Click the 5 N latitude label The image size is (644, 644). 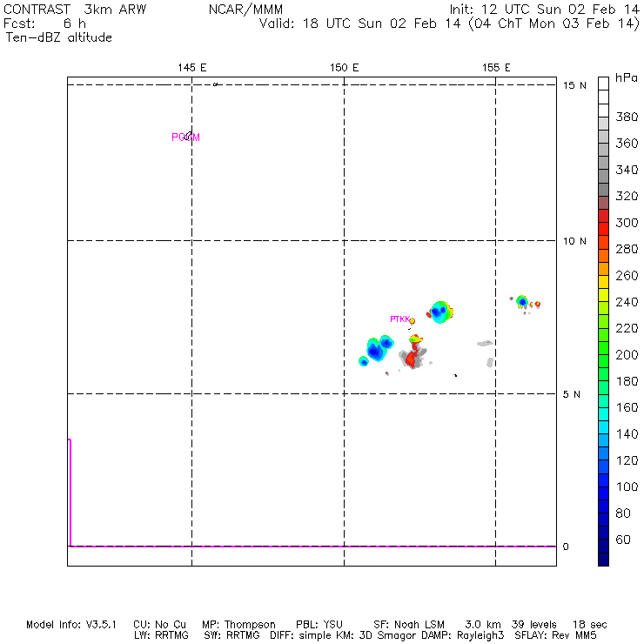[571, 394]
